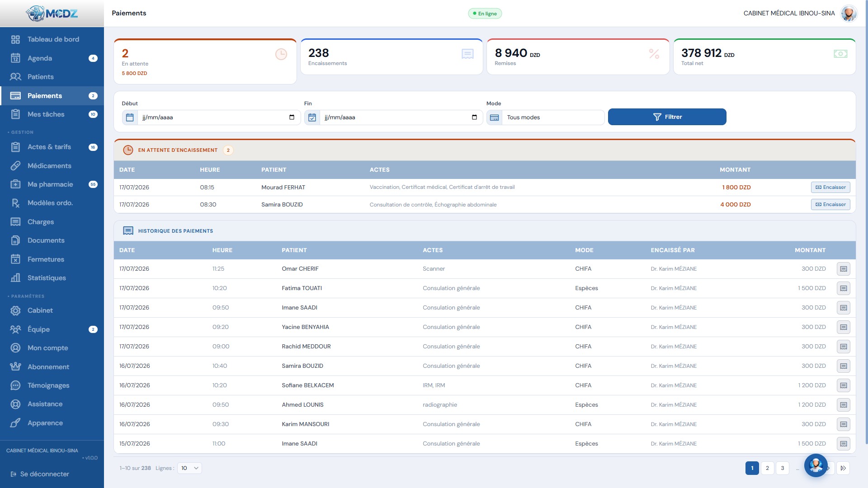Open Documents section
The image size is (868, 488).
point(52,240)
